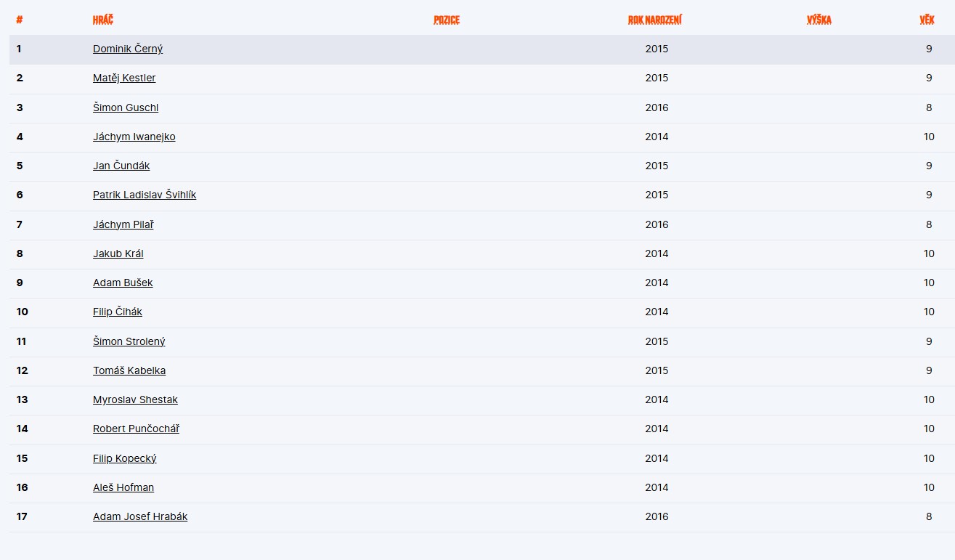The width and height of the screenshot is (955, 560).
Task: Open Filip Čihák player profile
Action: (x=118, y=312)
